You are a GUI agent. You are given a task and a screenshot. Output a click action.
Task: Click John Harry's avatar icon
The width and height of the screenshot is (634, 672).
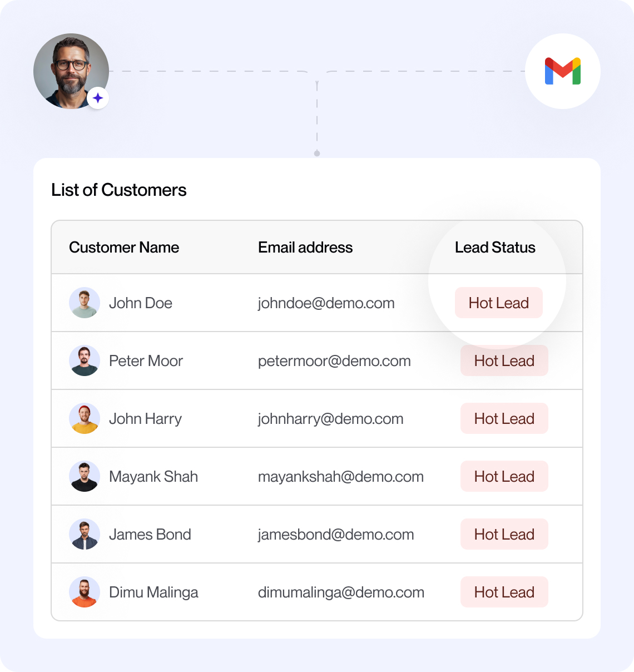point(85,418)
